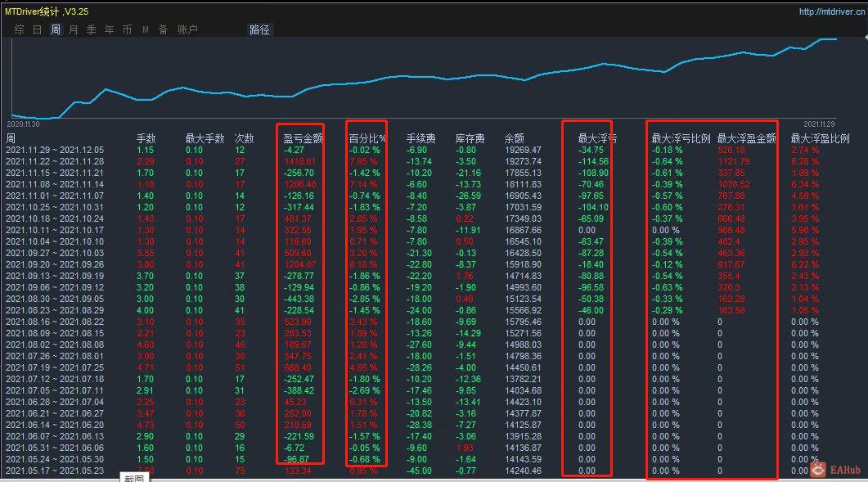Click the 路径 path button
868x482 pixels.
(x=259, y=30)
